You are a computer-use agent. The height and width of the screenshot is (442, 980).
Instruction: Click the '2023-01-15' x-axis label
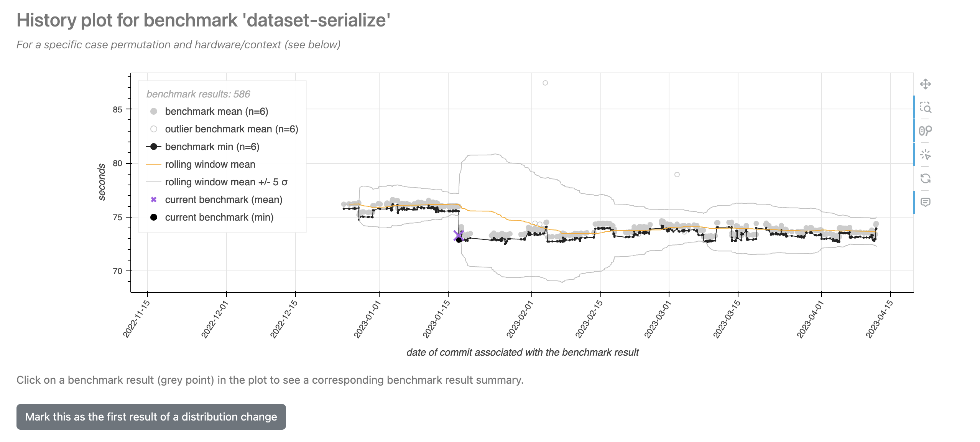436,319
